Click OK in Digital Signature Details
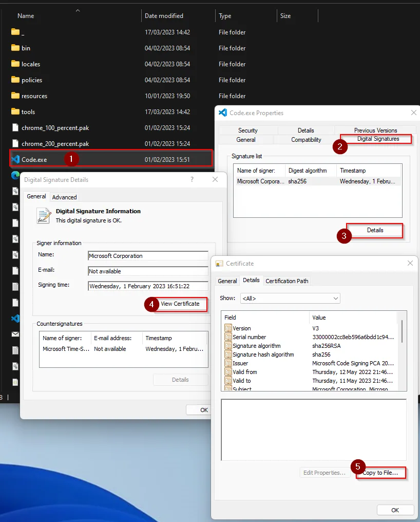The width and height of the screenshot is (420, 522). (200, 410)
